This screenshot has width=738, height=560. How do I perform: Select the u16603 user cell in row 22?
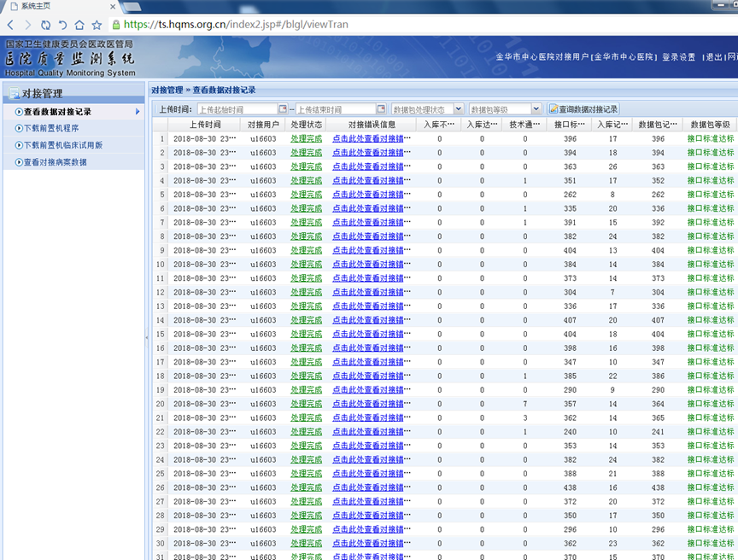coord(263,432)
